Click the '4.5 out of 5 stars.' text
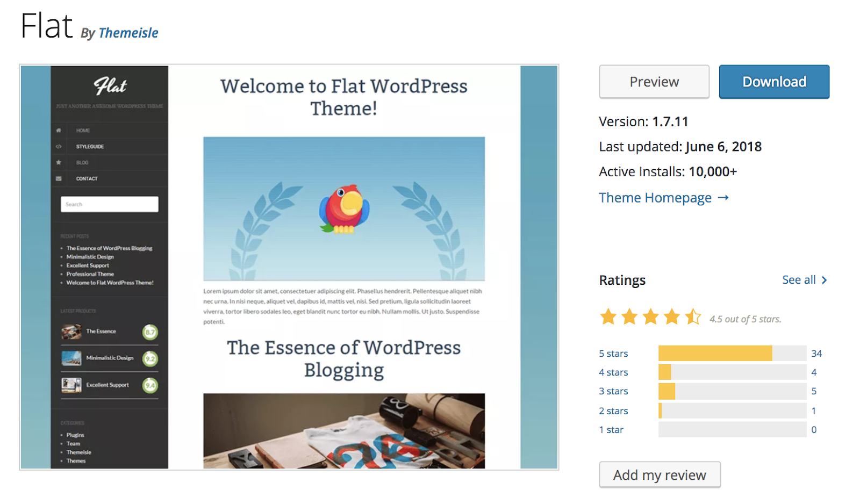Image resolution: width=860 pixels, height=504 pixels. [746, 319]
